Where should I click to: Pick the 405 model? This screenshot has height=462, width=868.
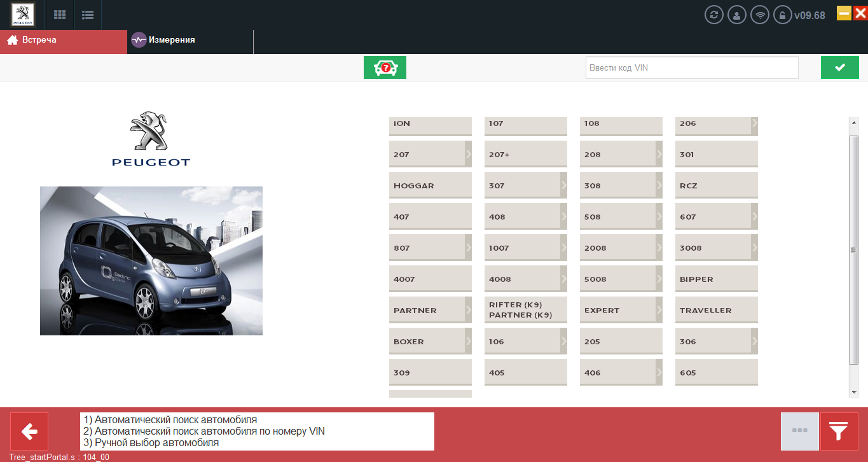click(526, 372)
